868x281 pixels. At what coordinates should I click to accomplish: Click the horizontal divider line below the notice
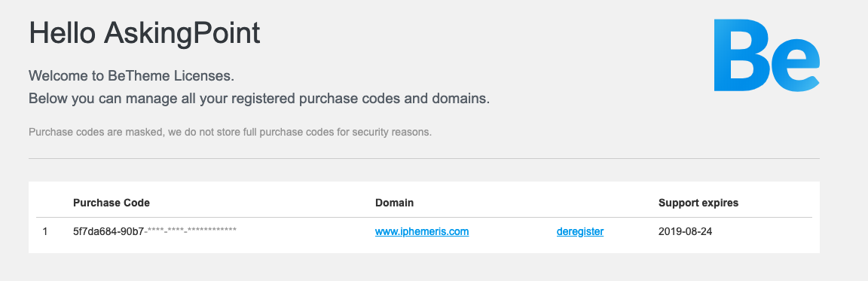click(424, 159)
